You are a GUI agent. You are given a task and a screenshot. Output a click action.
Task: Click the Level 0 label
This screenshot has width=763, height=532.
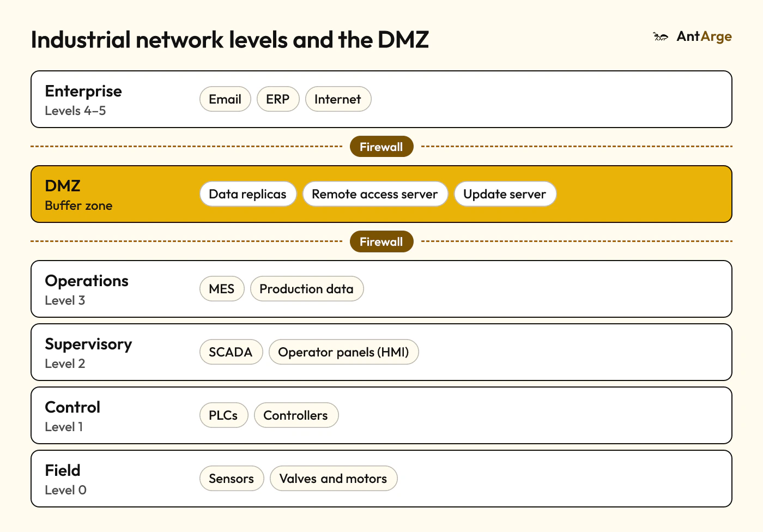click(x=65, y=490)
